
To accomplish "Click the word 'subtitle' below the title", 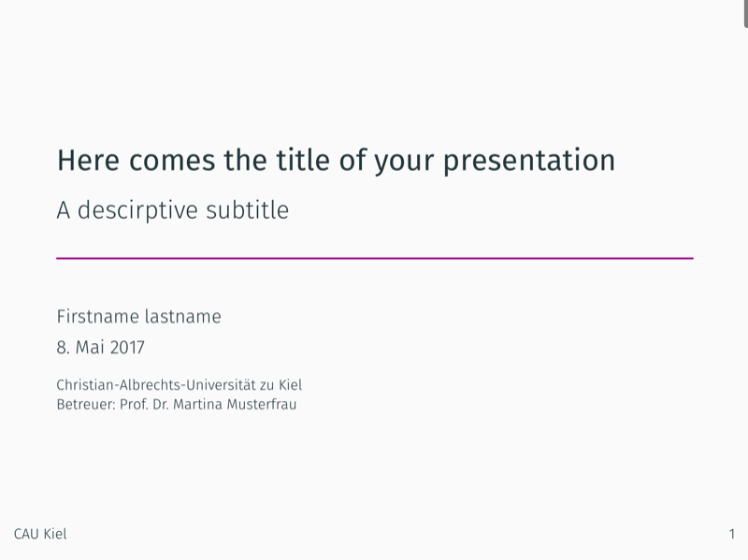I will 247,209.
